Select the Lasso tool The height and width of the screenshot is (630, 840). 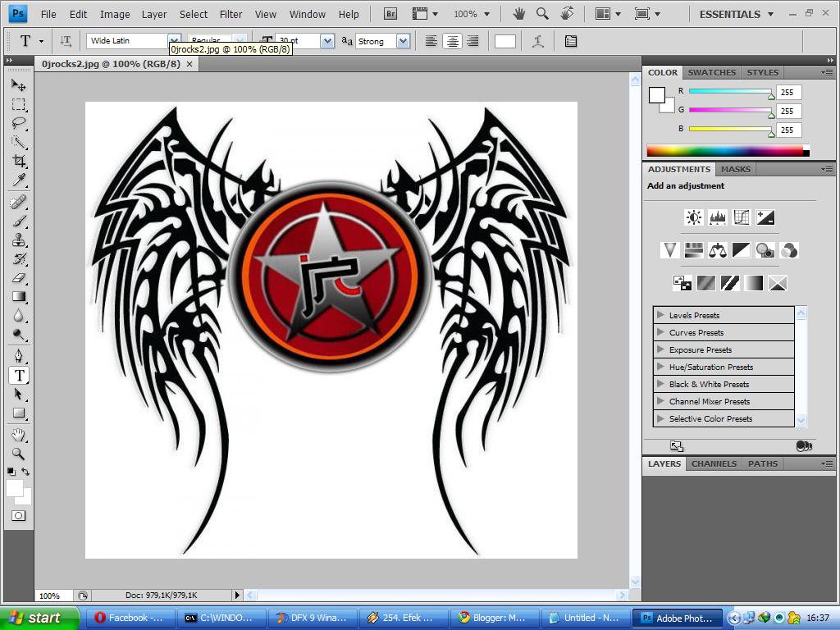[x=19, y=123]
